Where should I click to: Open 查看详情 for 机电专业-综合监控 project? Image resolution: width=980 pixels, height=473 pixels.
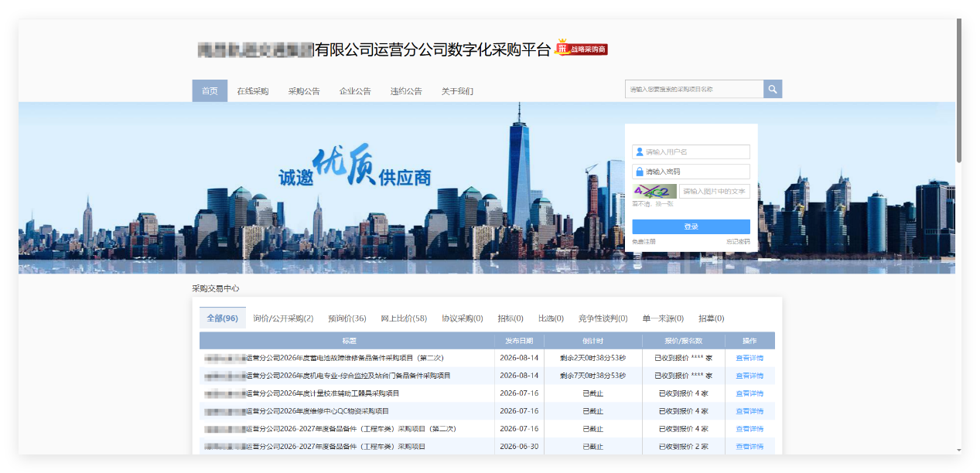tap(750, 376)
